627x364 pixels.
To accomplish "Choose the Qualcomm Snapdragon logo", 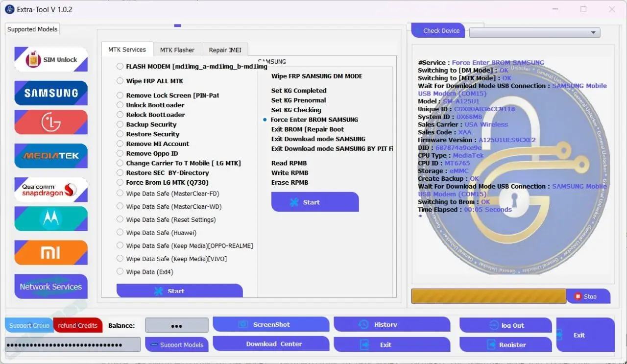I will 51,190.
